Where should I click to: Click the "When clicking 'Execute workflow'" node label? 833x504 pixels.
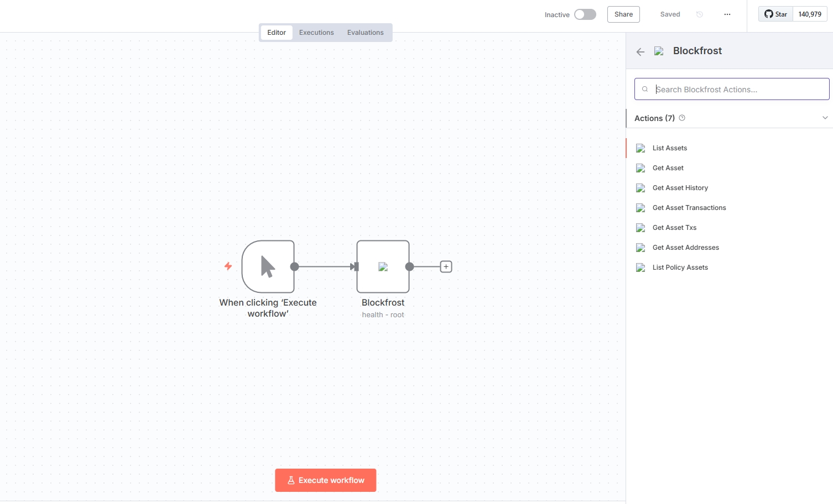coord(268,308)
